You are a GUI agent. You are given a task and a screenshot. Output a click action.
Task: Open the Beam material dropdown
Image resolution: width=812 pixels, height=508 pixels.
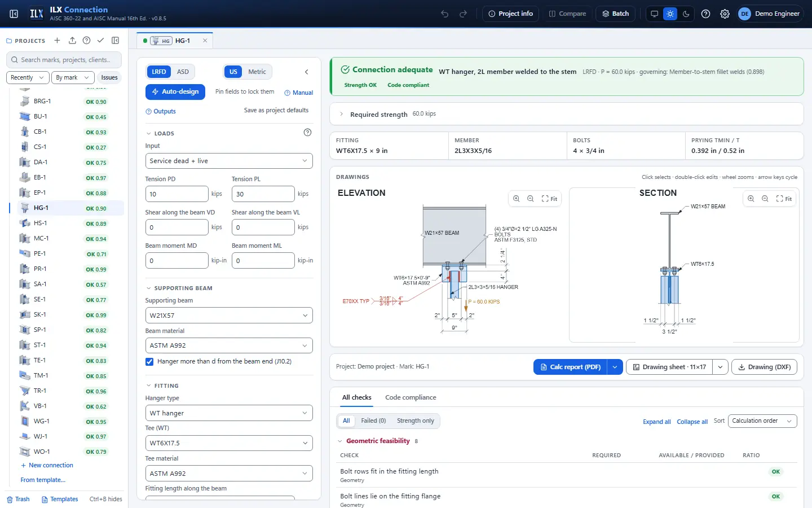point(229,345)
